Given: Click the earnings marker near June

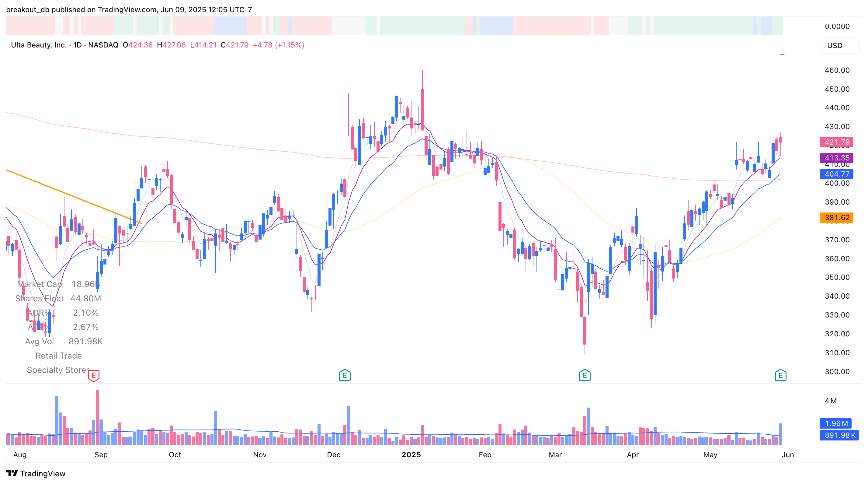Looking at the screenshot, I should (x=781, y=375).
